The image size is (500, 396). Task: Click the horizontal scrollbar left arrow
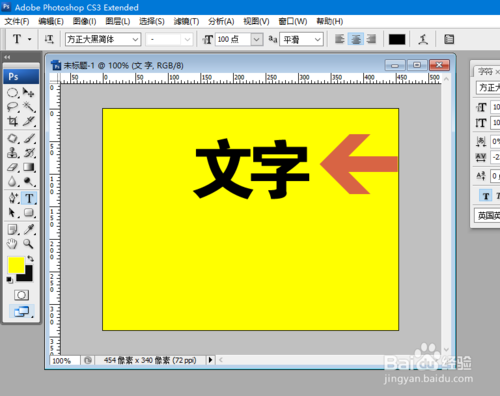221,360
